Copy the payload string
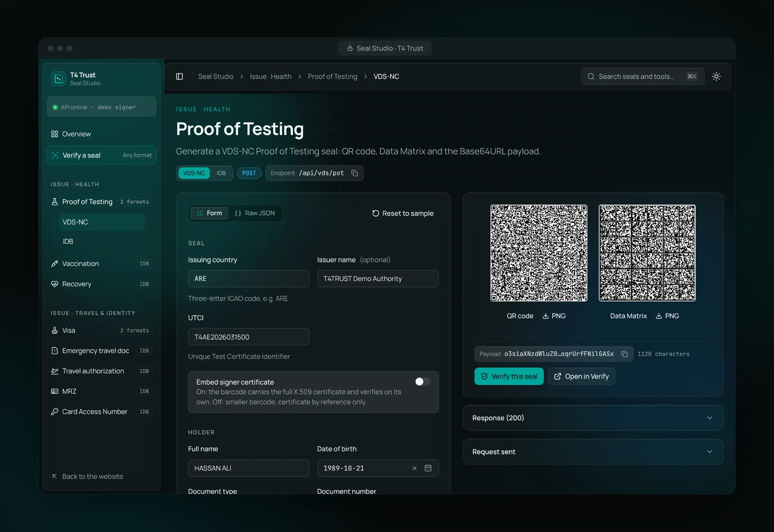Image resolution: width=774 pixels, height=532 pixels. click(x=625, y=354)
